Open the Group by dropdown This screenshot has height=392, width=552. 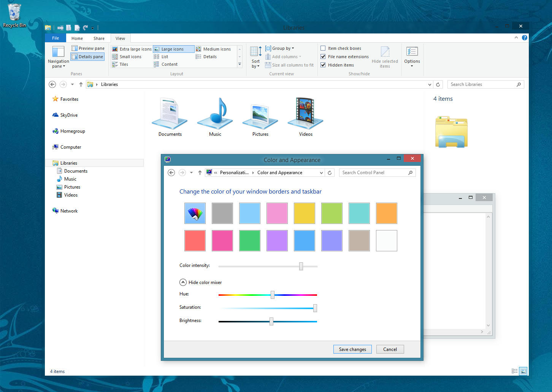[x=280, y=48]
